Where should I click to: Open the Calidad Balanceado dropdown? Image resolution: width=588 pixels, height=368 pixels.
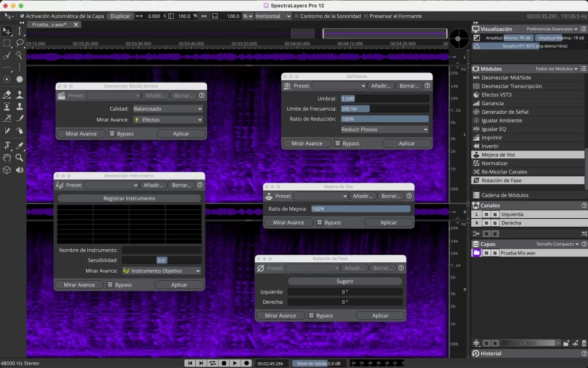[167, 109]
